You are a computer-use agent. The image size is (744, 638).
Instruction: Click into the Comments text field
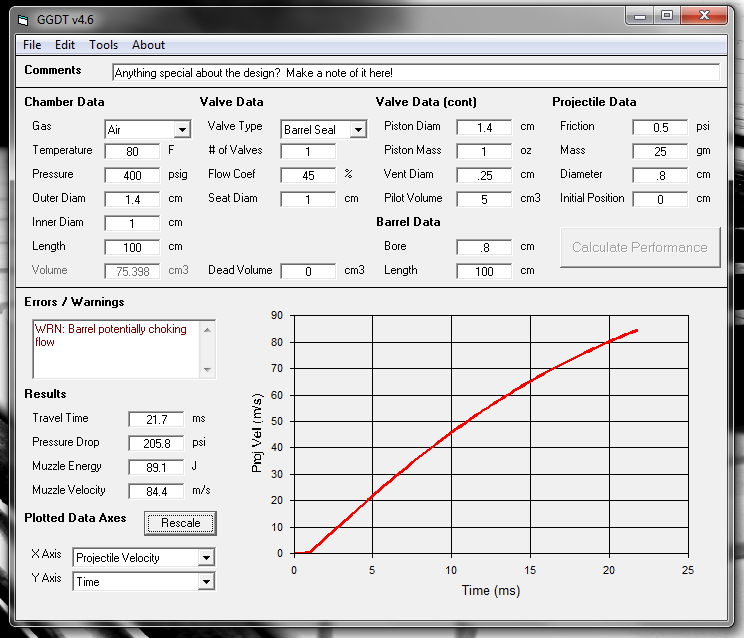tap(415, 73)
